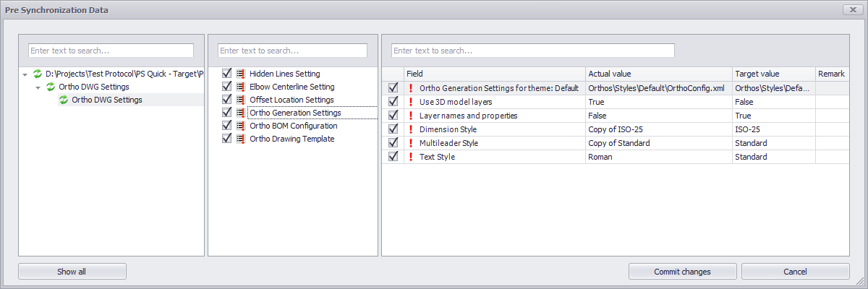
Task: Click the red warning icon on the Ortho Generation Settings for theme row
Action: pos(411,88)
